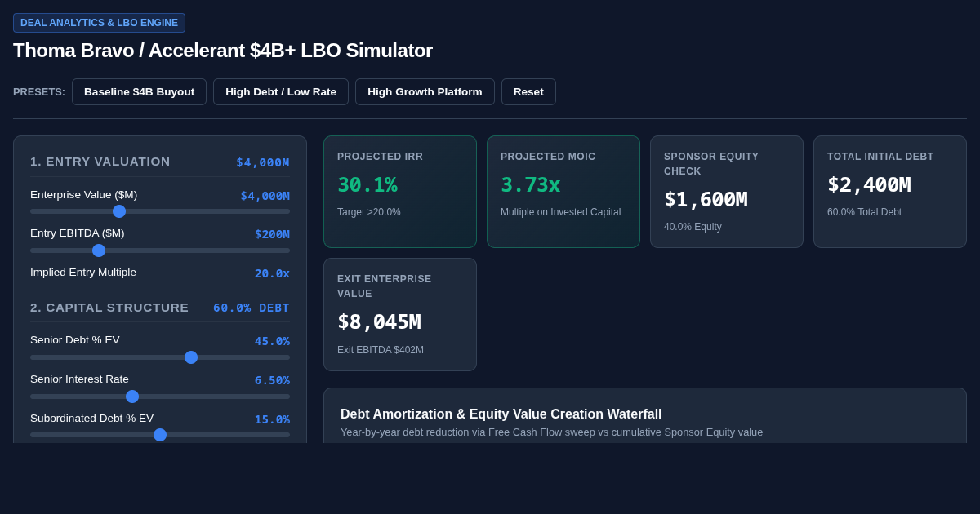This screenshot has height=514, width=980.
Task: Adjust the Senior Interest Rate slider
Action: tap(160, 397)
